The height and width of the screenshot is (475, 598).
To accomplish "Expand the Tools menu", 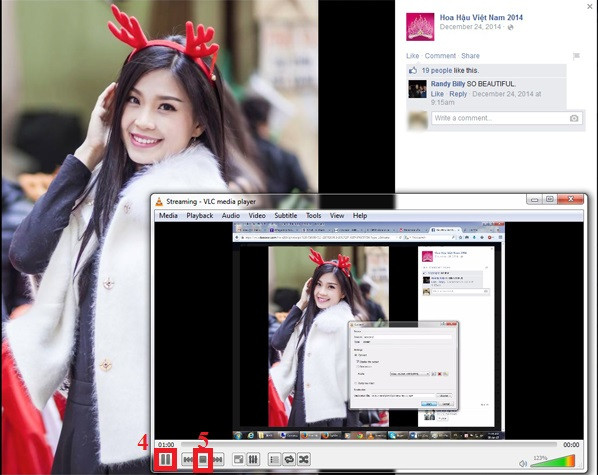I will click(x=313, y=216).
